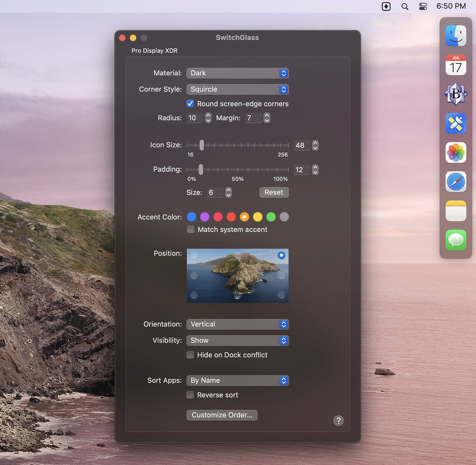
Task: Open the Corner Style Squircle dropdown
Action: (x=237, y=89)
